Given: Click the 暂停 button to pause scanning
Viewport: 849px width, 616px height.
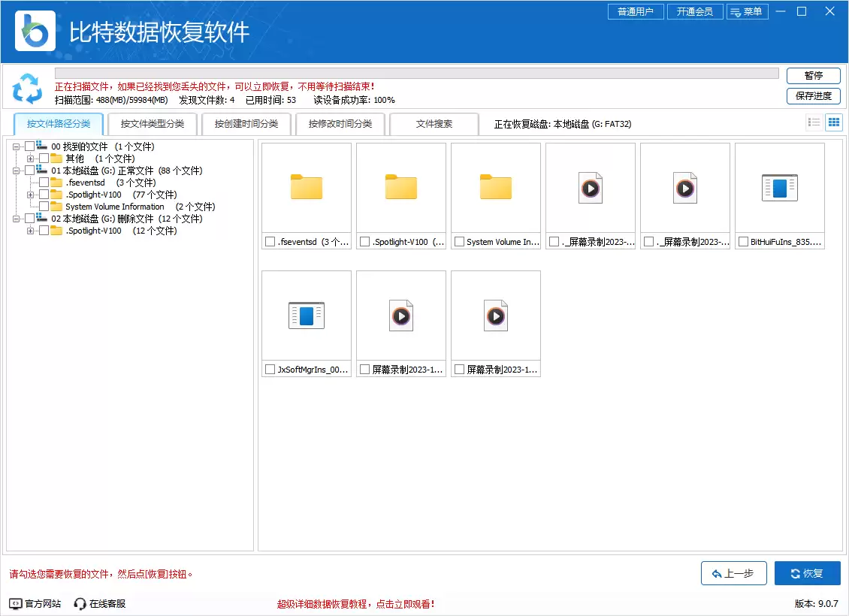Looking at the screenshot, I should pyautogui.click(x=813, y=76).
